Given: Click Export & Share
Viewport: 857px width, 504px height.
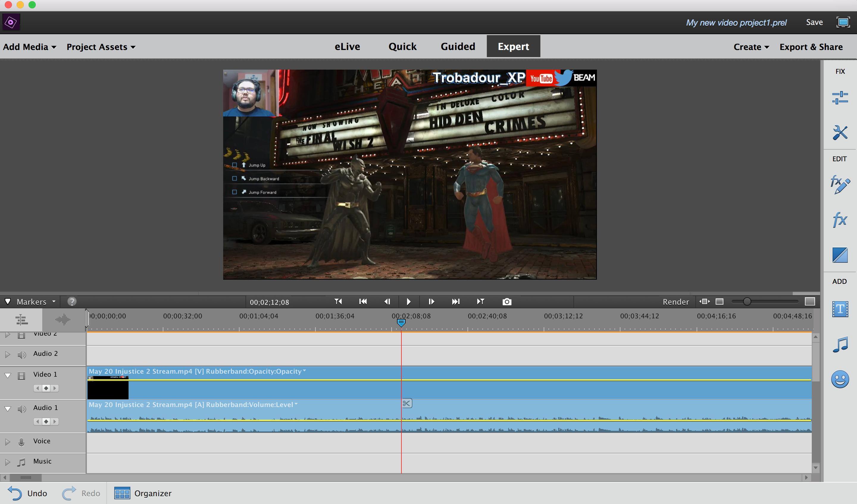Looking at the screenshot, I should coord(811,47).
